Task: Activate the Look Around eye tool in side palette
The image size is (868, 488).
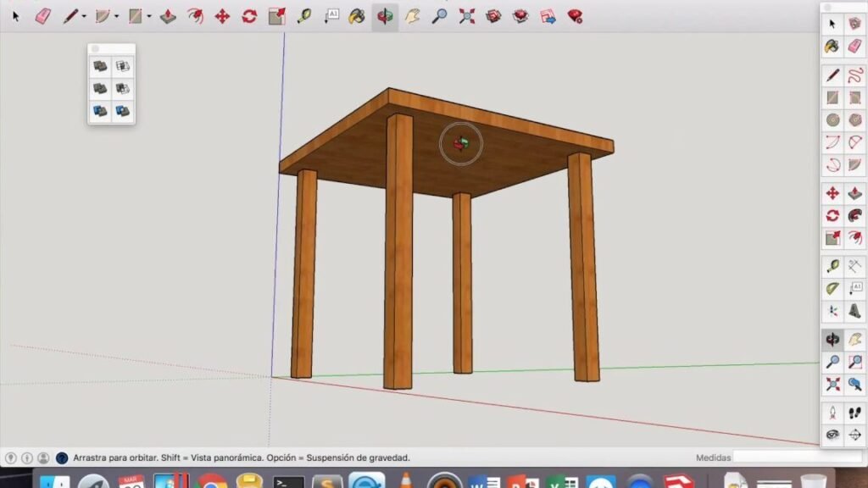Action: (832, 435)
